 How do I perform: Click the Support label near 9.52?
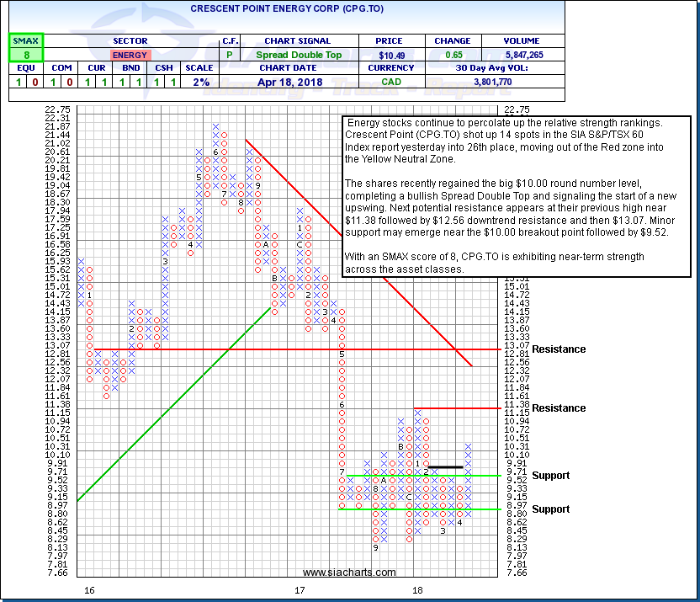[550, 476]
